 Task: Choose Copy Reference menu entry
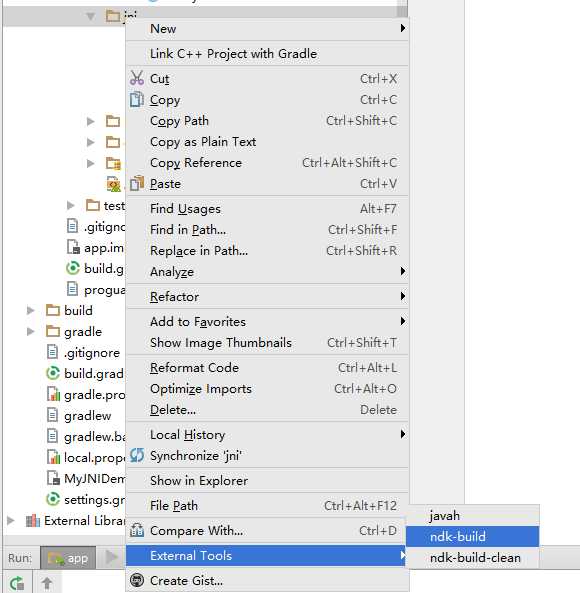click(267, 163)
